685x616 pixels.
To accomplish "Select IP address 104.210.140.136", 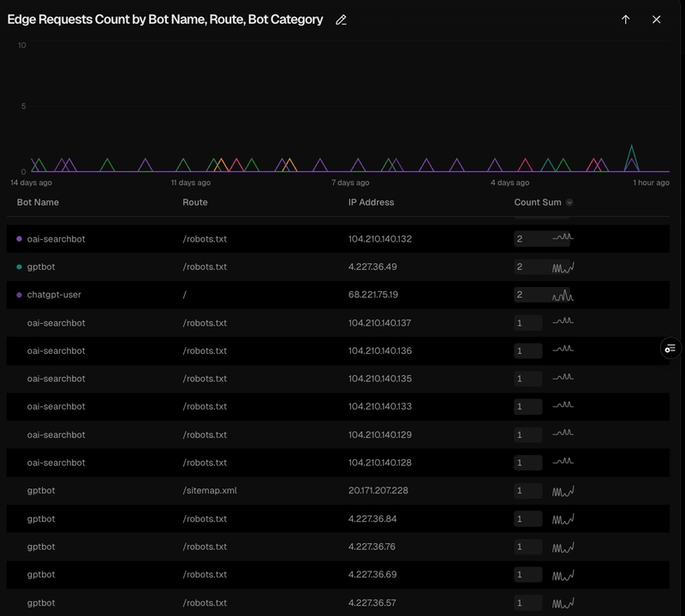I will [x=379, y=350].
